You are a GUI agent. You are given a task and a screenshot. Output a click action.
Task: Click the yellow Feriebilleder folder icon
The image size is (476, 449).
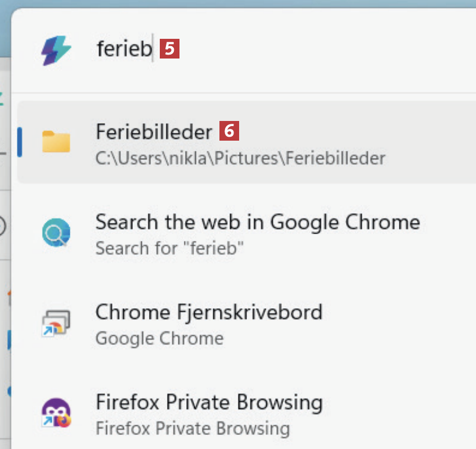[56, 142]
